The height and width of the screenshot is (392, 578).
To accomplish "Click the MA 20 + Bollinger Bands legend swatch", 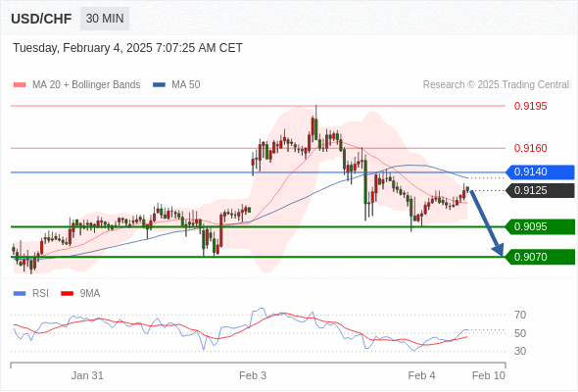I will tap(20, 85).
